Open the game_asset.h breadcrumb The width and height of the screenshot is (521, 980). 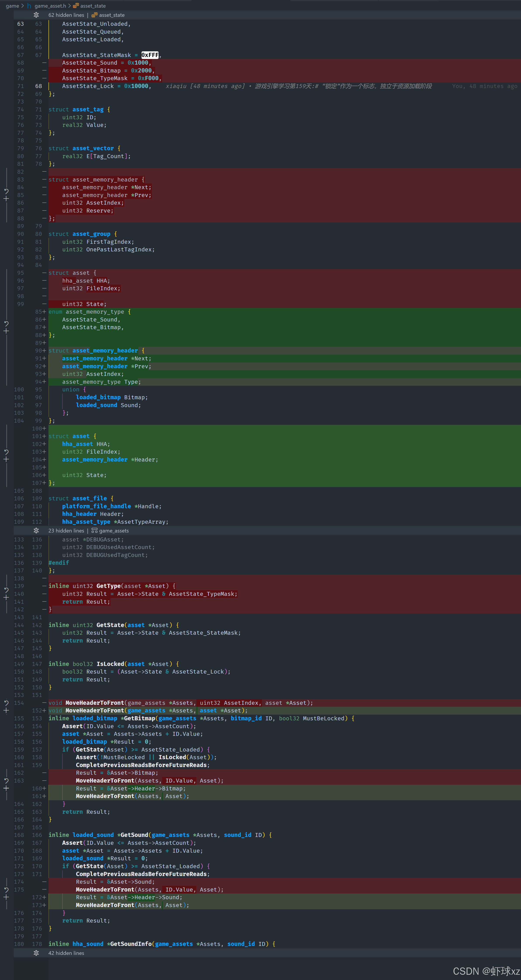50,6
